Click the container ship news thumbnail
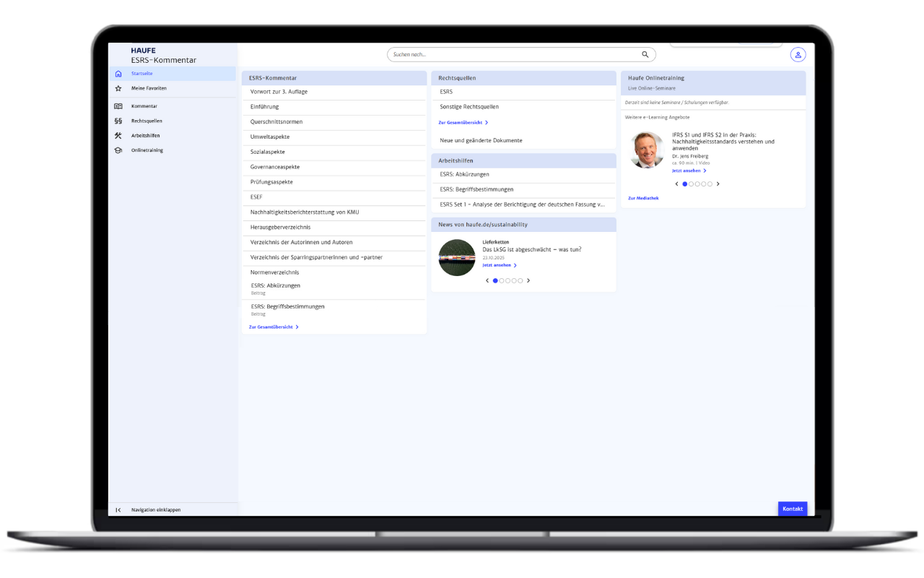The height and width of the screenshot is (578, 924). (457, 257)
